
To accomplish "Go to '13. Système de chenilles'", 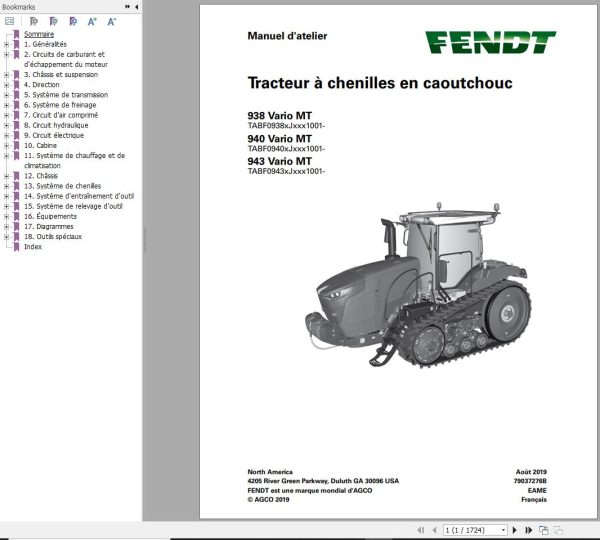I will pyautogui.click(x=62, y=186).
